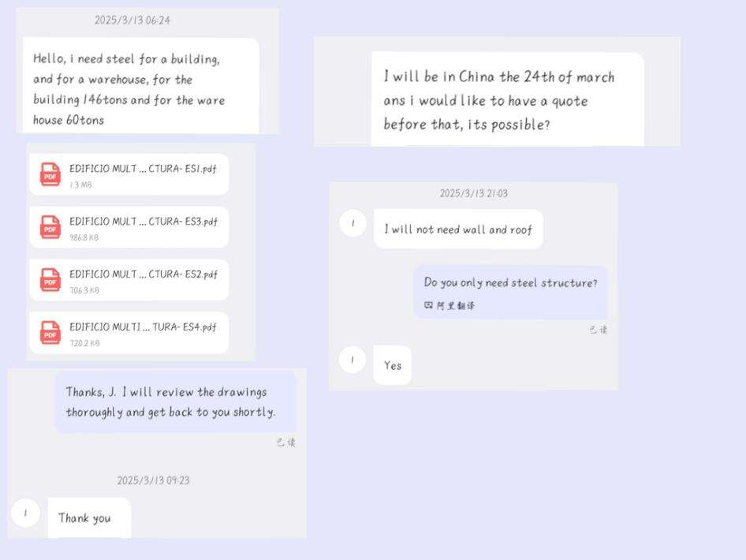This screenshot has height=560, width=746.
Task: Click the avatar next to the "Yes" reply
Action: 352,360
